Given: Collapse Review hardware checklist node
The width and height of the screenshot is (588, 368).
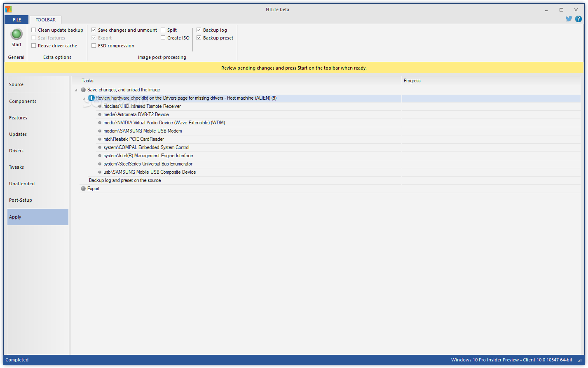Looking at the screenshot, I should (x=84, y=98).
